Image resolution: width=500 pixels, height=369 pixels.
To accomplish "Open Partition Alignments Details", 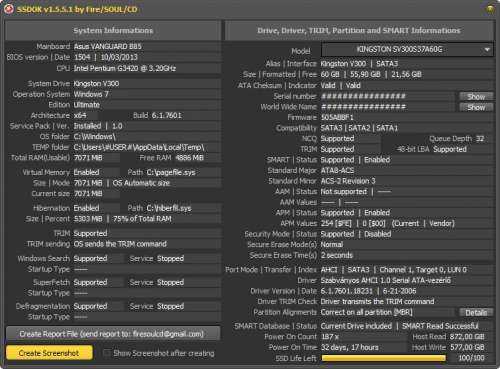I will 476,313.
